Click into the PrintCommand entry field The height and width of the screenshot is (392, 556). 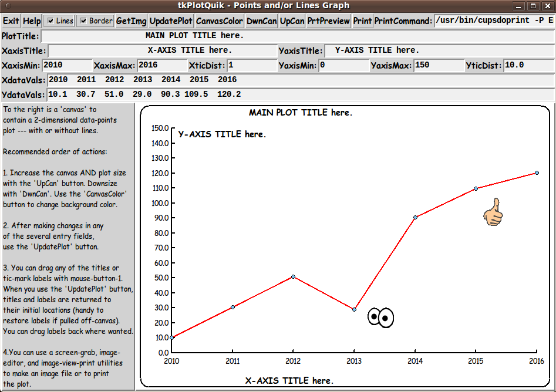tap(495, 21)
